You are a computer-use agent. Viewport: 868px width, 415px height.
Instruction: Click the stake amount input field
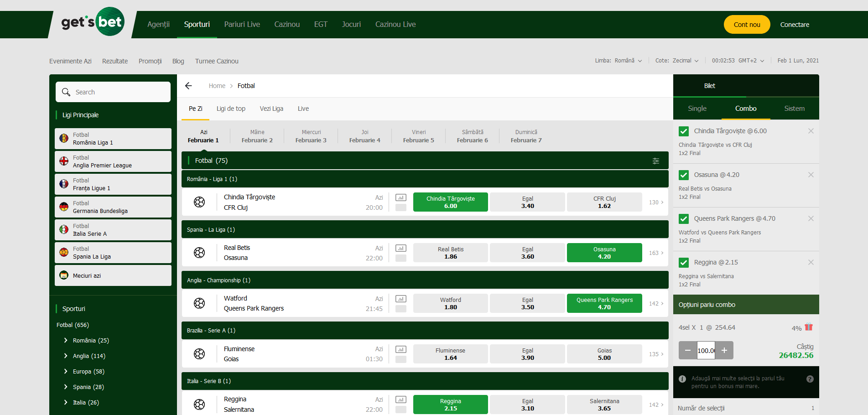click(706, 350)
